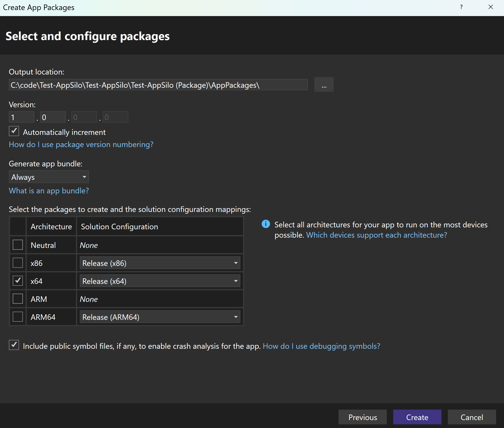This screenshot has height=428, width=504.
Task: Toggle the Neutral architecture checkbox
Action: (x=17, y=245)
